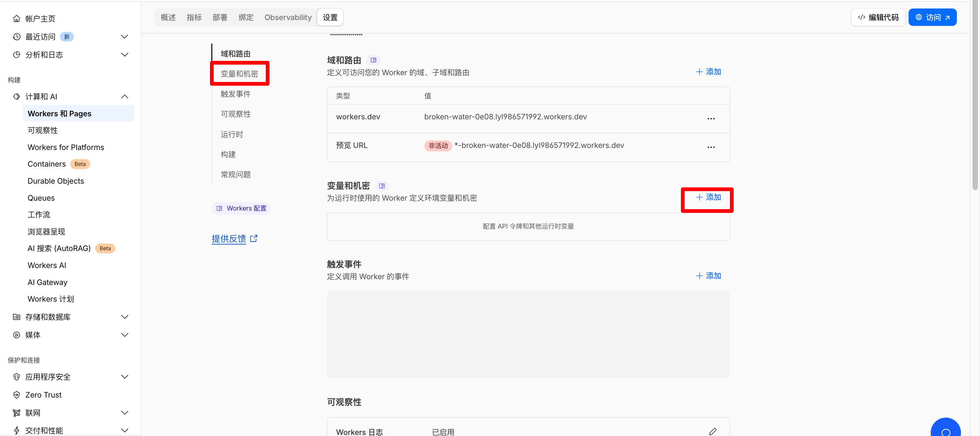The image size is (980, 436).
Task: Open the three-dot menu for workers.dev row
Action: coord(710,119)
